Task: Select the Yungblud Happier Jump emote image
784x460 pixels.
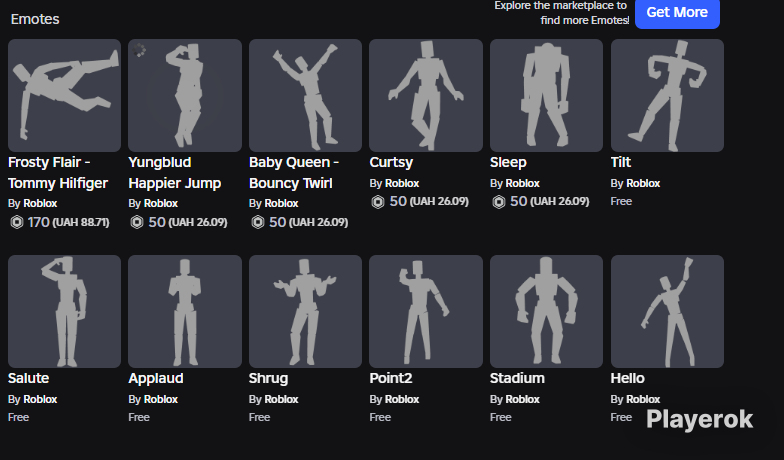Action: pos(185,96)
